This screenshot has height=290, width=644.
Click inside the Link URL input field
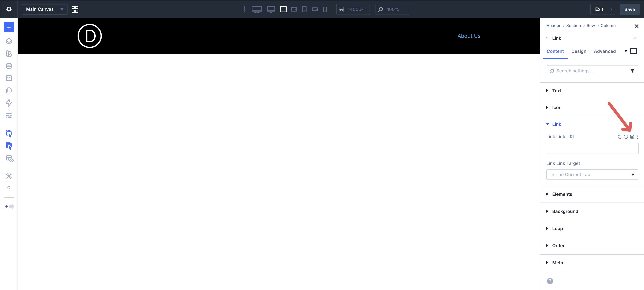pos(592,148)
